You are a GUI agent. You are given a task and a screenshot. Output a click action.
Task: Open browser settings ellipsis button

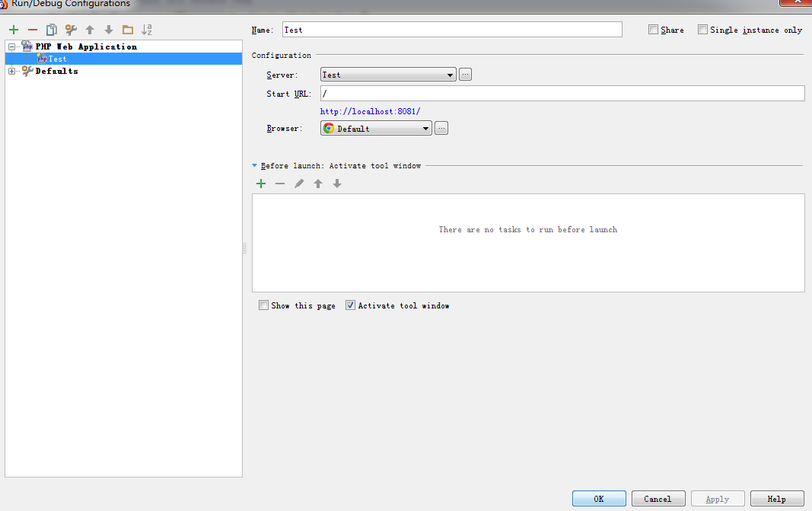[x=441, y=128]
